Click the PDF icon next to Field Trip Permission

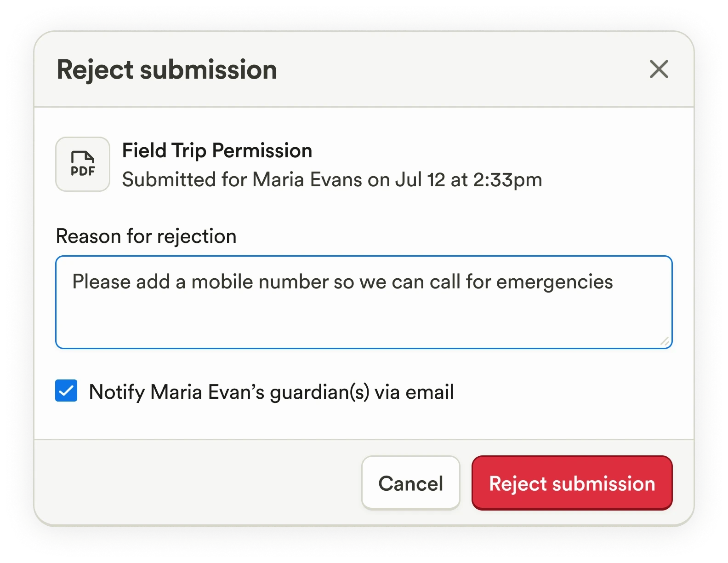click(82, 164)
